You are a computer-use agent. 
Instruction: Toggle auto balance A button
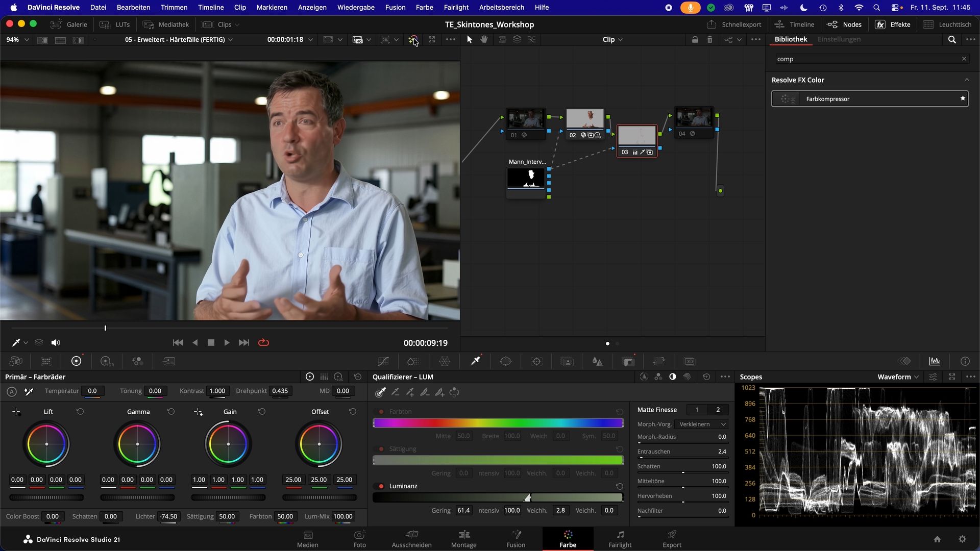coord(11,391)
